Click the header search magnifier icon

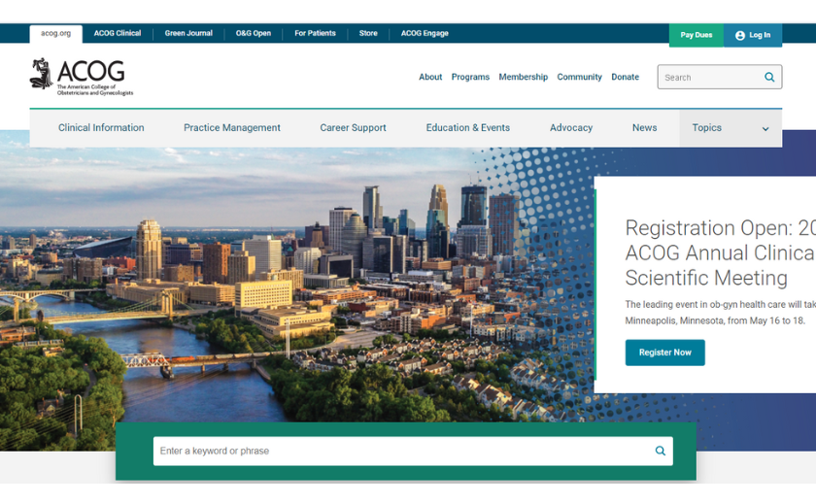pos(769,77)
